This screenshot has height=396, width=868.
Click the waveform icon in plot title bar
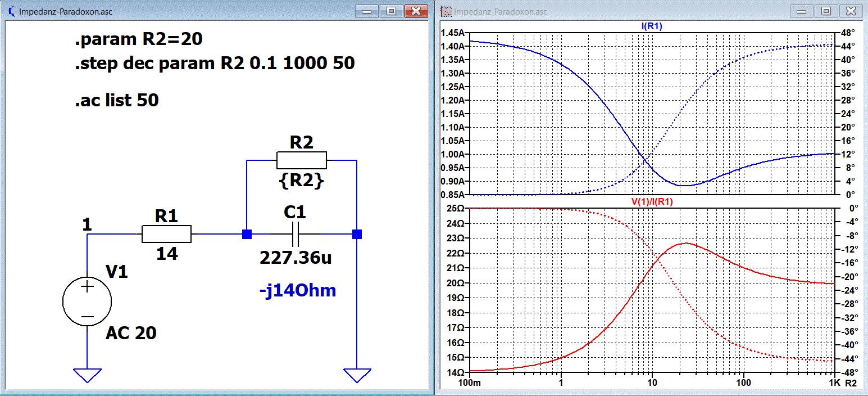[x=446, y=11]
